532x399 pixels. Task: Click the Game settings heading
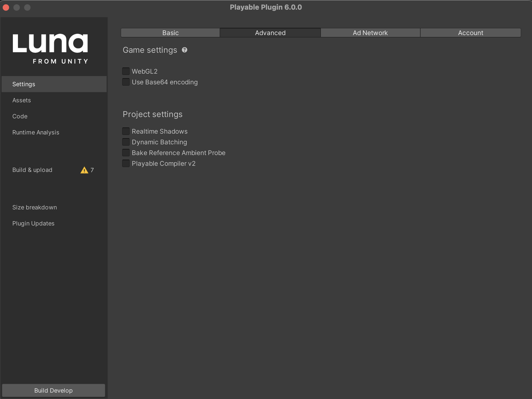pyautogui.click(x=150, y=50)
